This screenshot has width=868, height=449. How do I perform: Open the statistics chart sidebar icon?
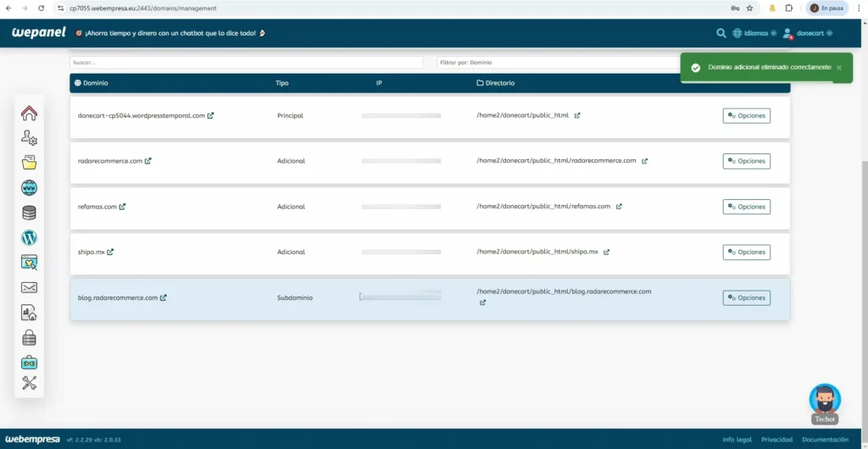30,313
